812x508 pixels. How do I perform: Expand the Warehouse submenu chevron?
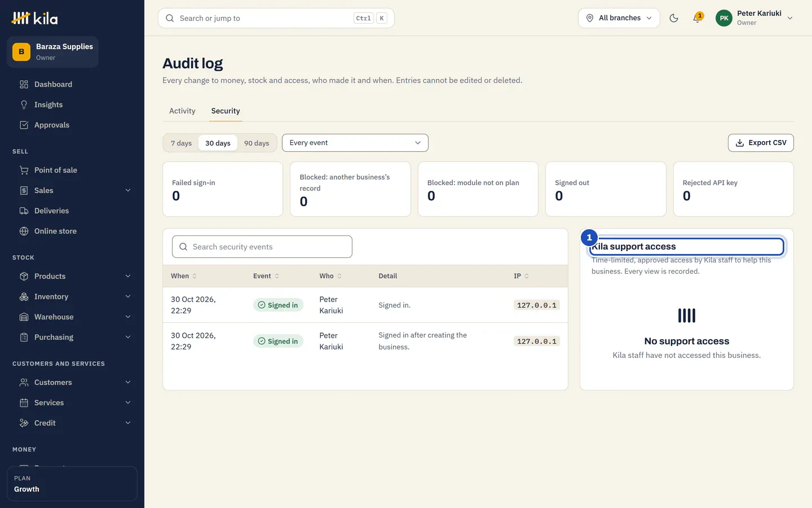pyautogui.click(x=128, y=317)
